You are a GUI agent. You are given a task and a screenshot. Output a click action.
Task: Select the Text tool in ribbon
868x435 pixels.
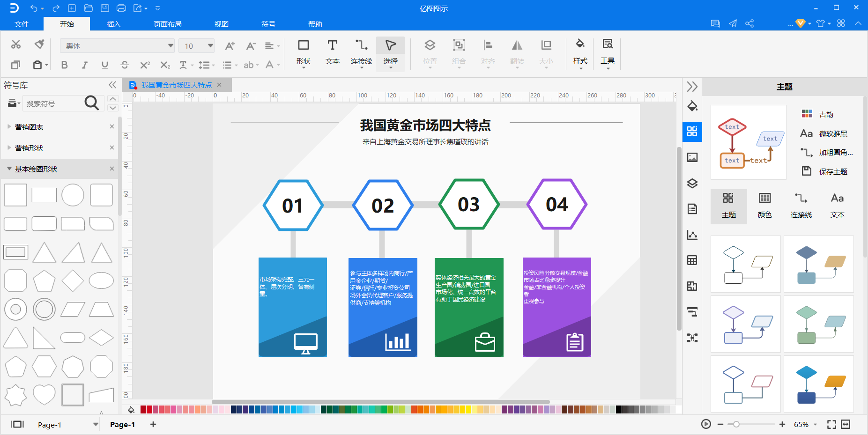point(332,53)
